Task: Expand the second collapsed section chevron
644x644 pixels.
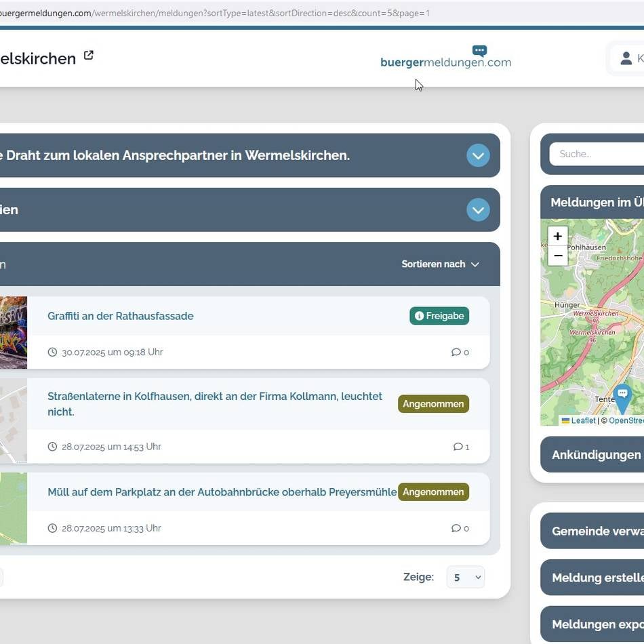Action: point(478,210)
